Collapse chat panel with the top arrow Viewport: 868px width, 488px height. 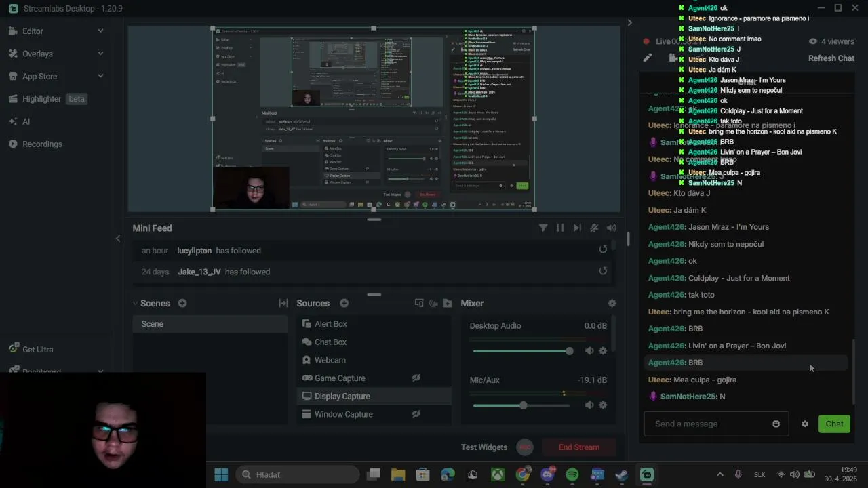click(x=629, y=22)
